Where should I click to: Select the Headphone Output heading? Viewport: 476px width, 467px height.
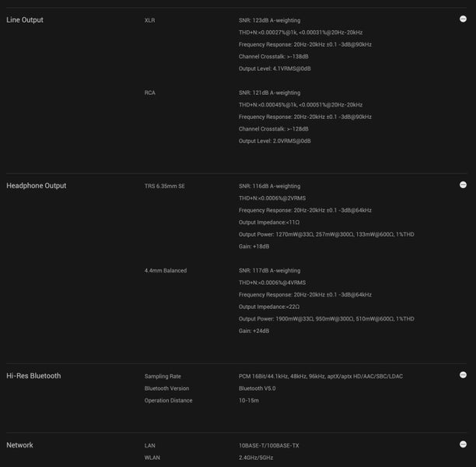(37, 186)
